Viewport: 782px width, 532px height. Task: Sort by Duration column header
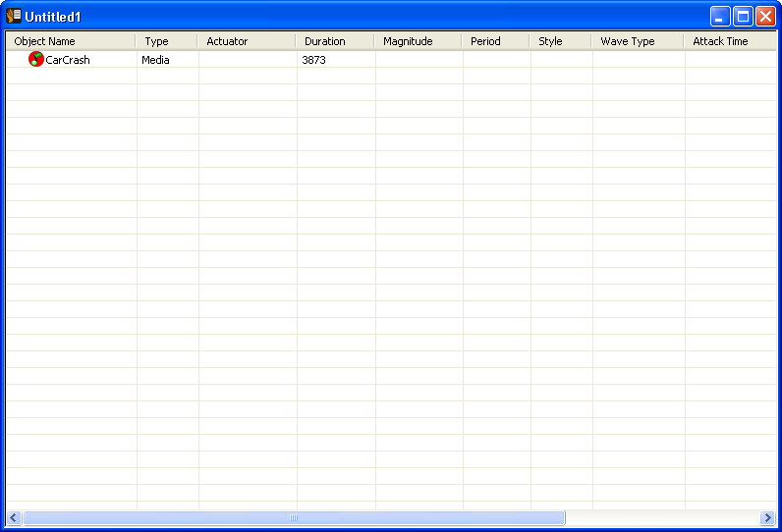click(x=335, y=41)
